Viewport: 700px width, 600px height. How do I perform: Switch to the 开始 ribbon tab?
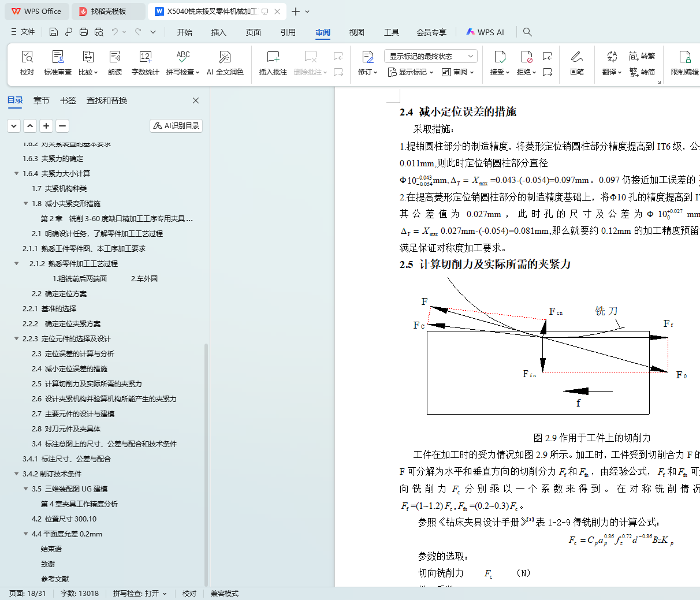point(185,32)
